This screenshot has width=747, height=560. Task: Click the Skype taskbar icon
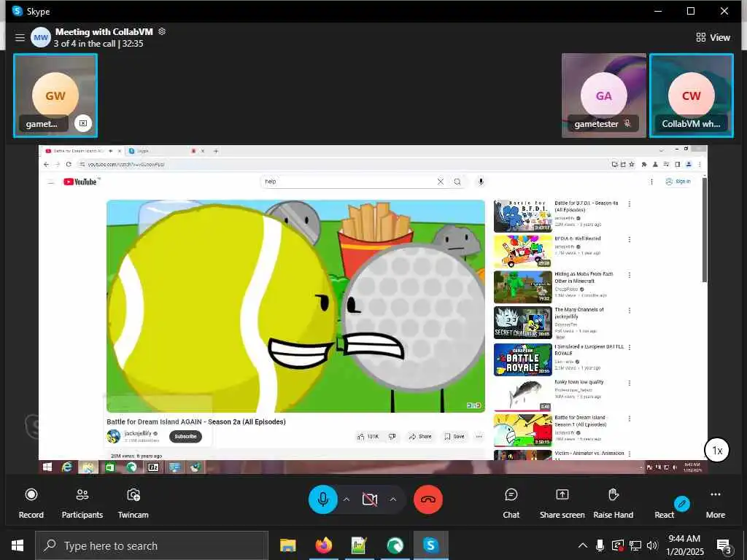430,545
